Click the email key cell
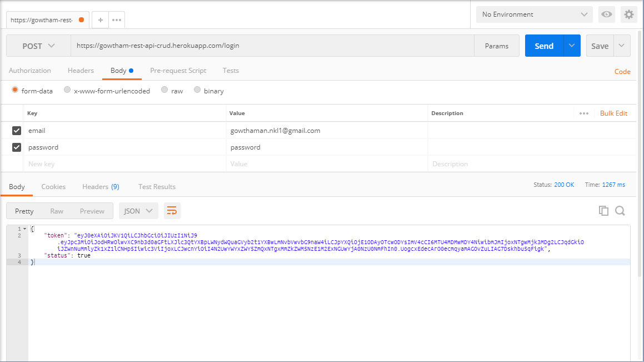This screenshot has height=362, width=644. (124, 131)
